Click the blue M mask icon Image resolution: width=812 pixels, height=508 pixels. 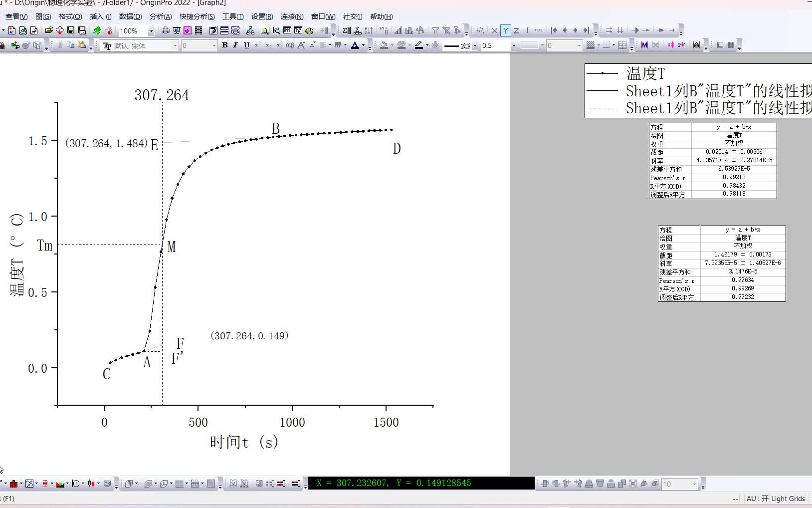tap(644, 45)
